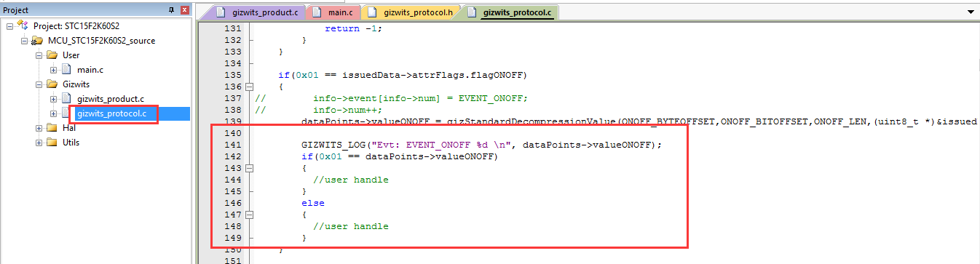Screen dimensions: 980x264
Task: Click the main.c file icon in tree
Action: 66,69
